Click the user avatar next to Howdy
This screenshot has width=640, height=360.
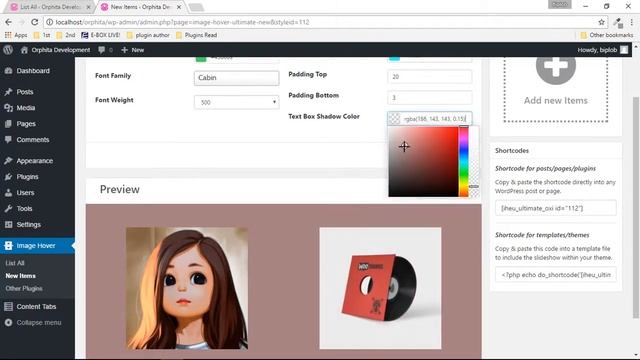tap(624, 50)
